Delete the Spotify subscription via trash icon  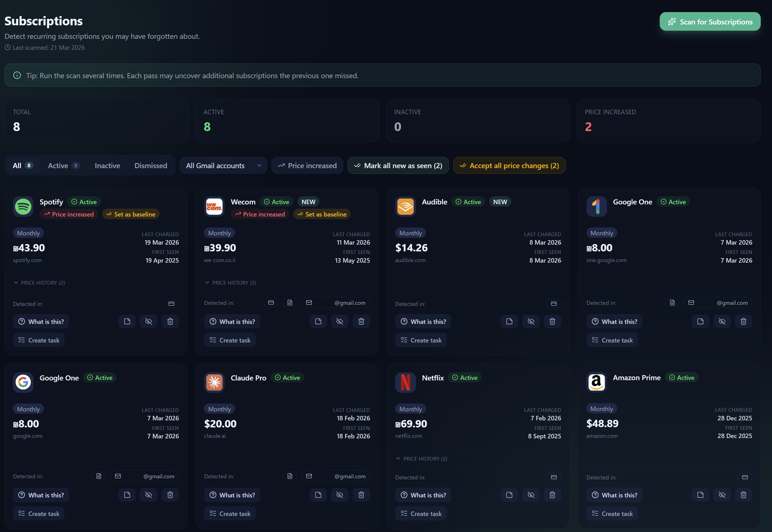click(170, 321)
